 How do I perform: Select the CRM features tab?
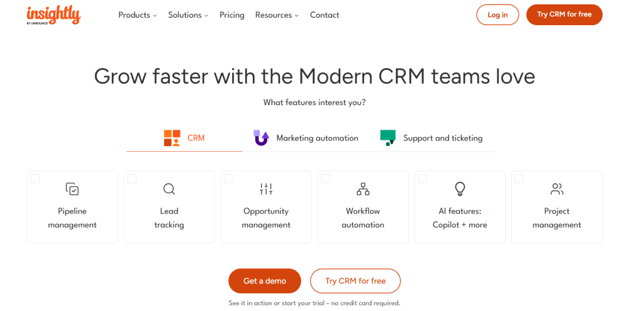coord(184,138)
